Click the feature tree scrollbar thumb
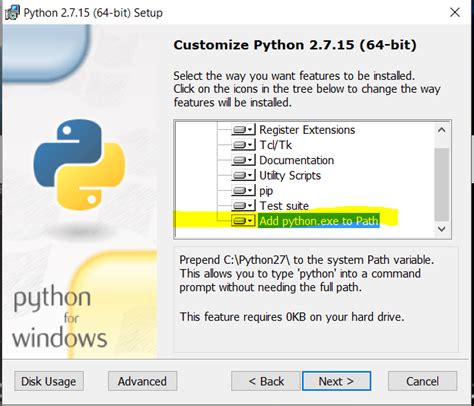 pyautogui.click(x=442, y=184)
